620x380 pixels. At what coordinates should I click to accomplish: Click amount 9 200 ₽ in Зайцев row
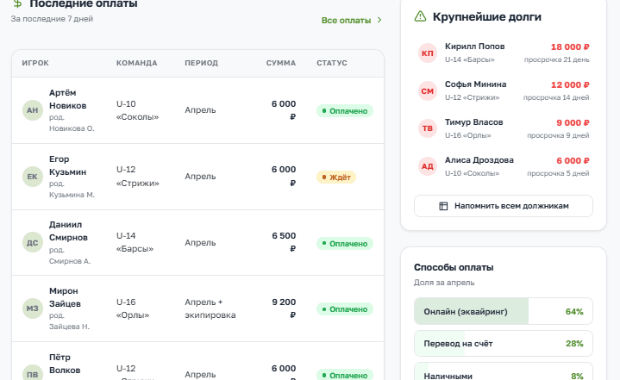pos(284,308)
